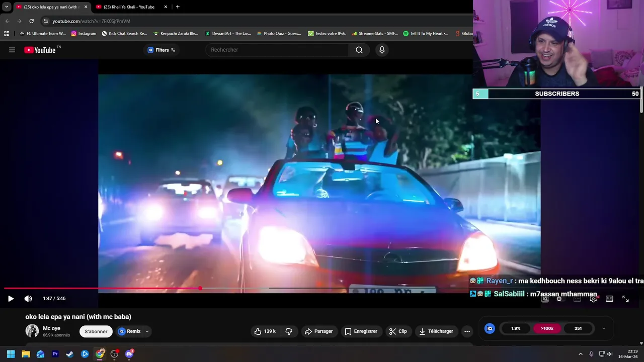Create a Clip with the scissors button
644x362 pixels.
(398, 331)
